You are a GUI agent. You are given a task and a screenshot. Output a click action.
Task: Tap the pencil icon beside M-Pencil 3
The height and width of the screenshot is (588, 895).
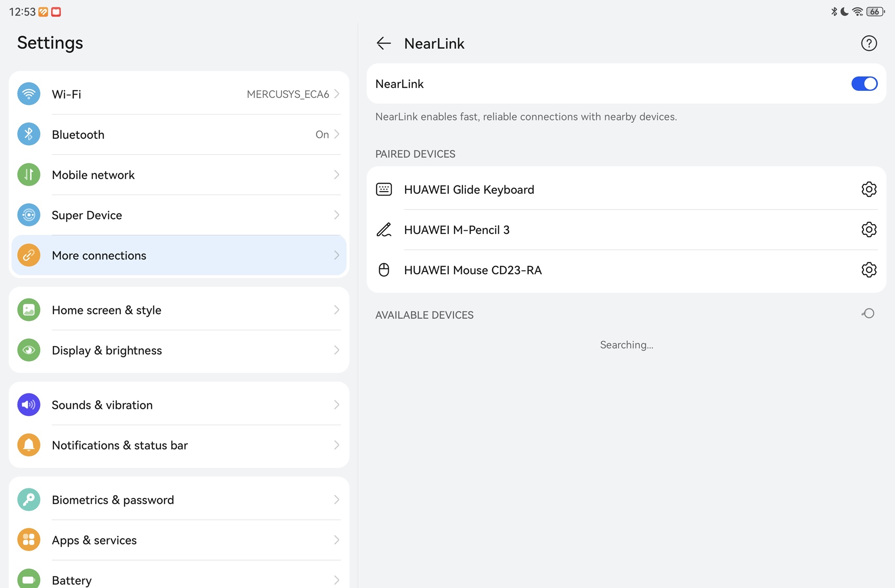point(384,230)
